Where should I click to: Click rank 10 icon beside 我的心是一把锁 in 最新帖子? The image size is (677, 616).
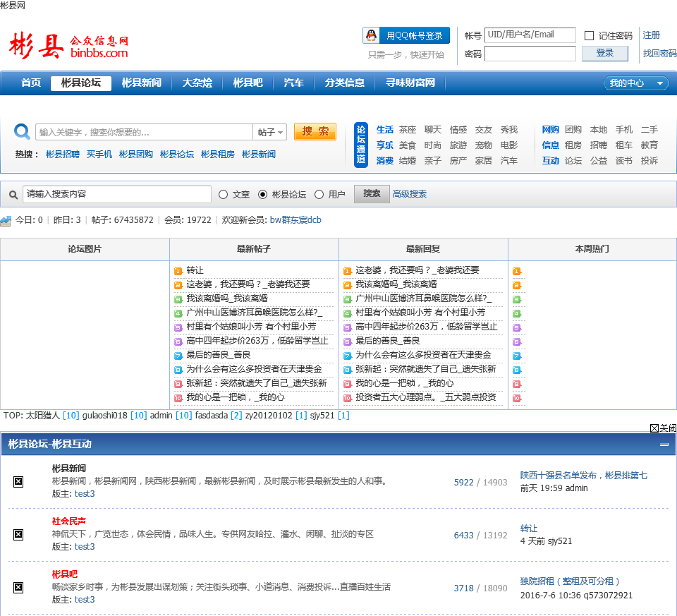pos(178,398)
